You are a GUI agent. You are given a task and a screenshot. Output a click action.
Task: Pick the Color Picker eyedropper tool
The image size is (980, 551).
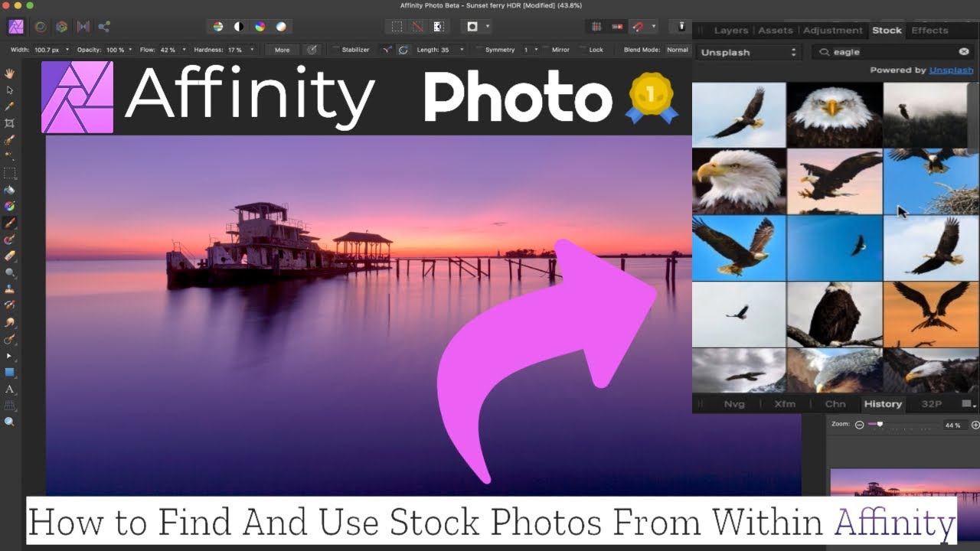[10, 106]
